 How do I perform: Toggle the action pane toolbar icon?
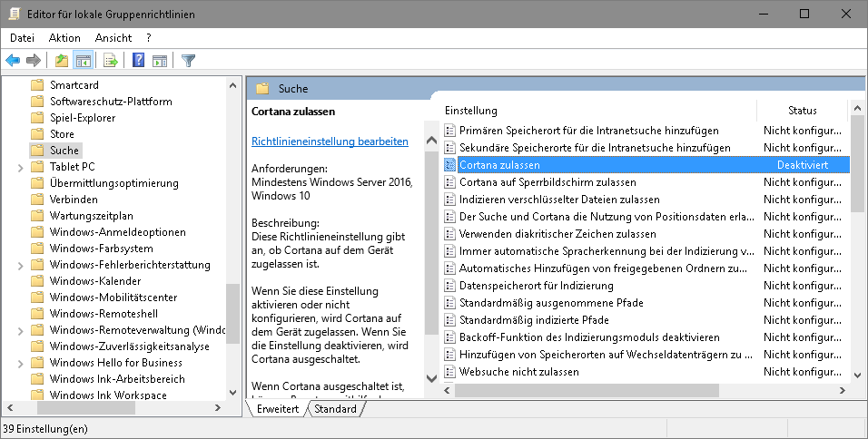tap(159, 61)
